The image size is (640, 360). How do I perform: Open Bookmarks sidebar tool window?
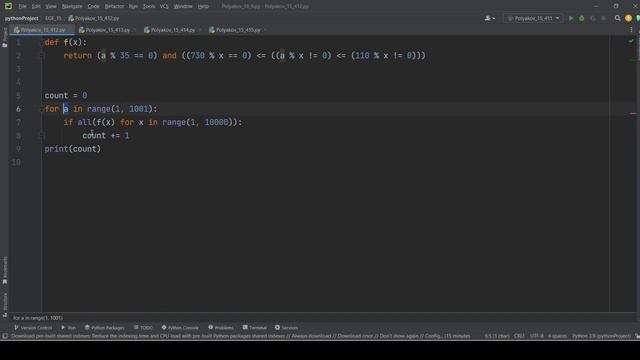(x=4, y=270)
